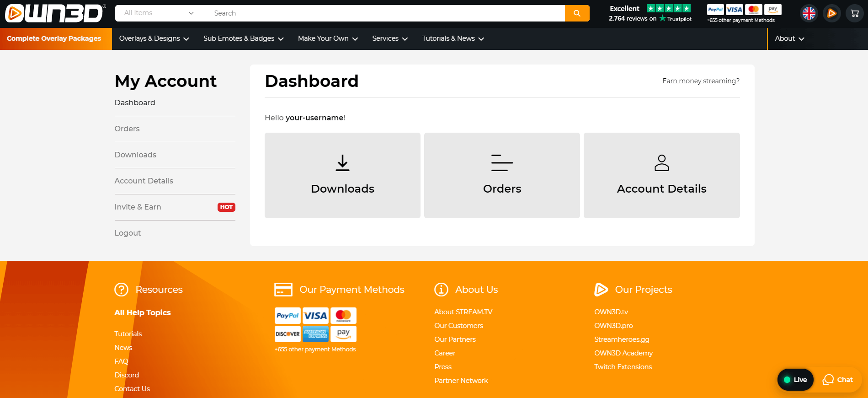Open the Trustpilot reviews rating
Image resolution: width=868 pixels, height=398 pixels.
pyautogui.click(x=650, y=13)
